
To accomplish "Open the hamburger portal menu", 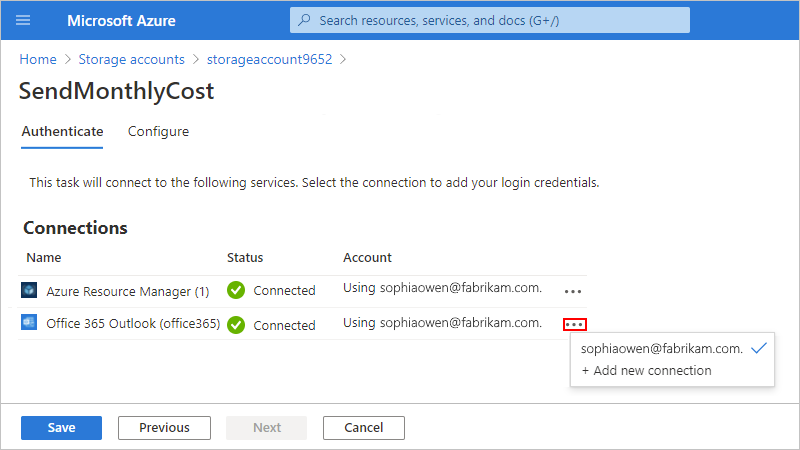I will point(23,20).
